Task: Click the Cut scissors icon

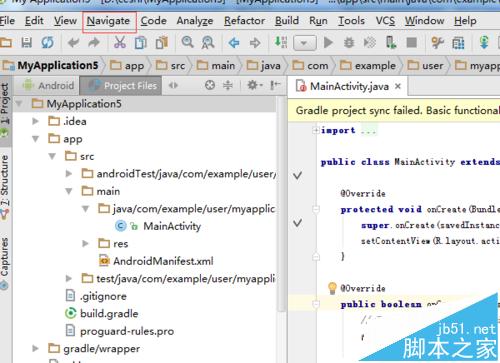Action: coord(120,43)
